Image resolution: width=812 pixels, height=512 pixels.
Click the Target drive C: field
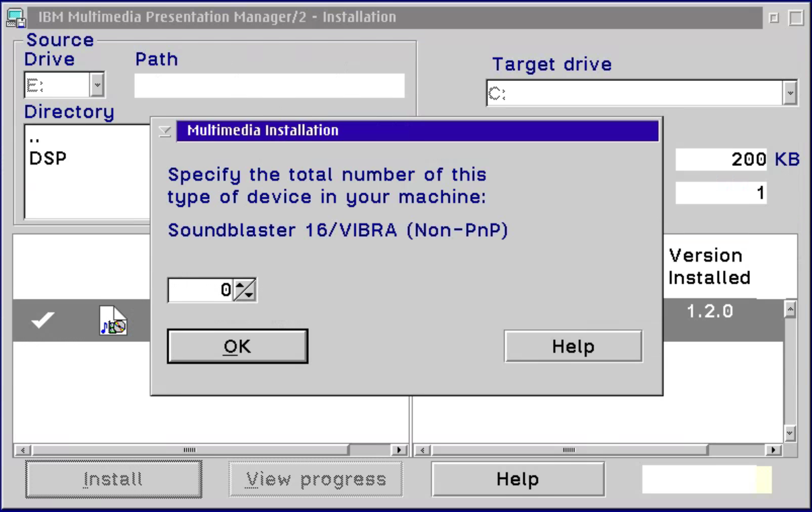(634, 93)
